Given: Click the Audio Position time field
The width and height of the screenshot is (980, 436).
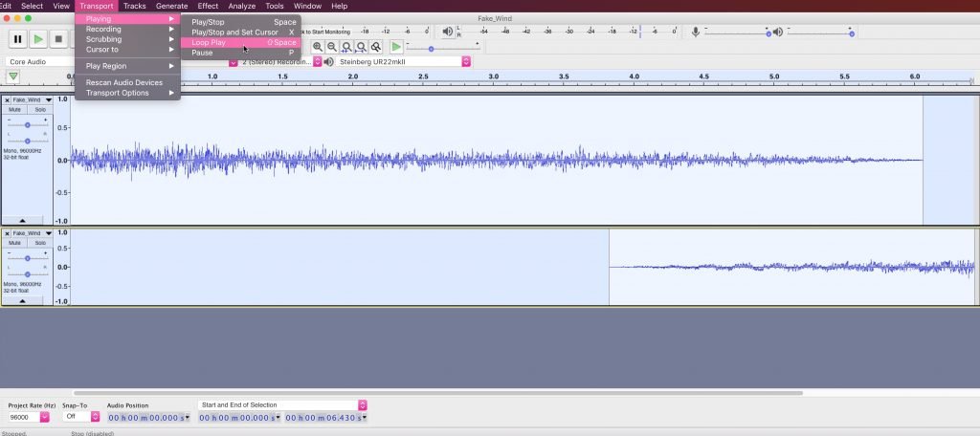Looking at the screenshot, I should point(148,417).
